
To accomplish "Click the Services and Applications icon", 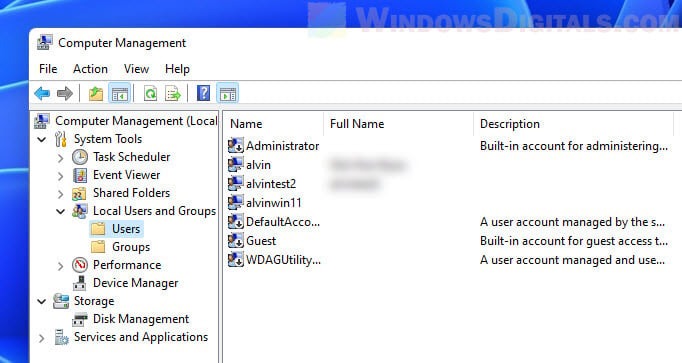I will [61, 337].
